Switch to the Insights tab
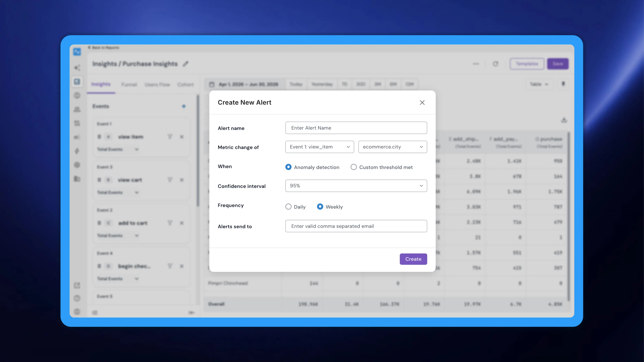 (x=101, y=84)
